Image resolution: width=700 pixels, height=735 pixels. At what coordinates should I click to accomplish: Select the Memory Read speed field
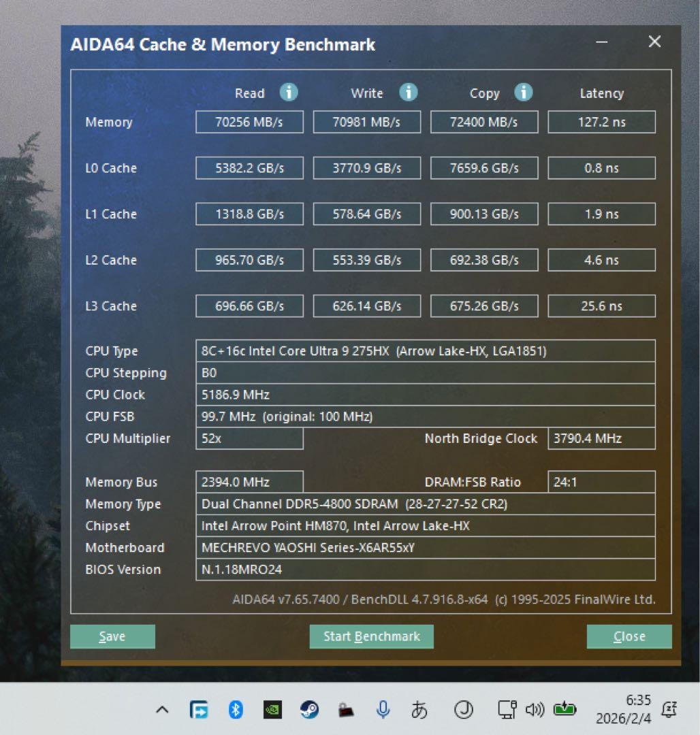249,122
